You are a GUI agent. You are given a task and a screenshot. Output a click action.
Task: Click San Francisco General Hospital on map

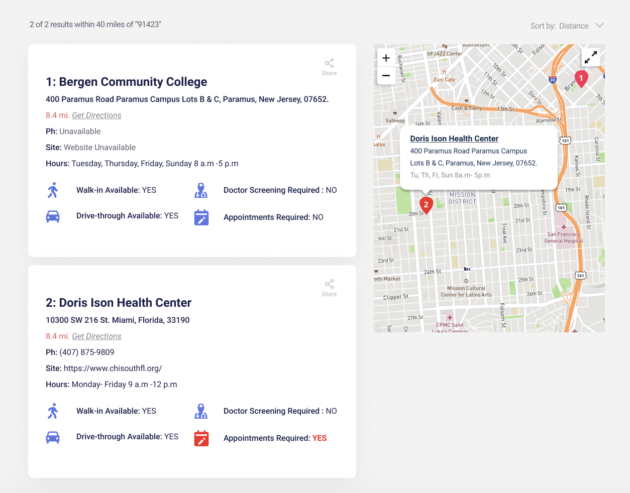(x=563, y=237)
